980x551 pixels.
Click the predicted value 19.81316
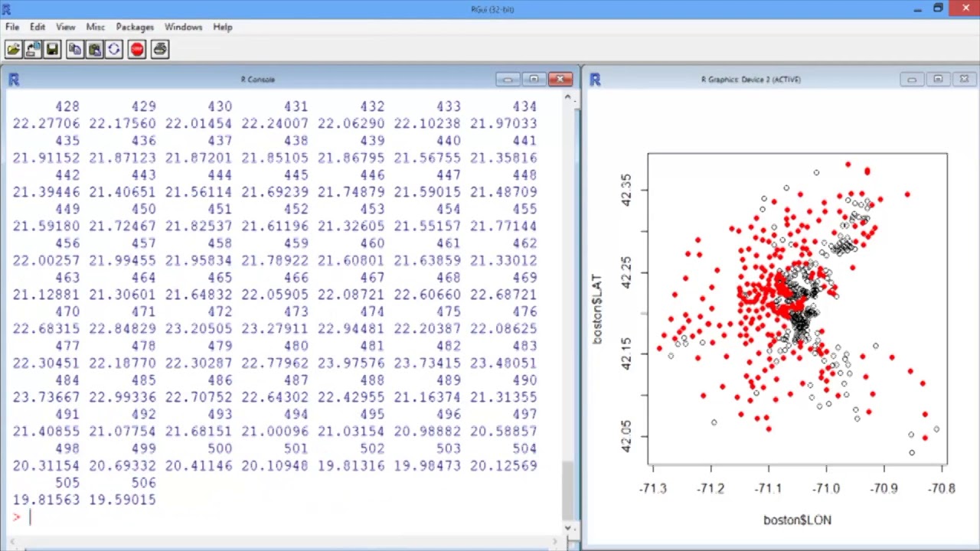(x=351, y=465)
